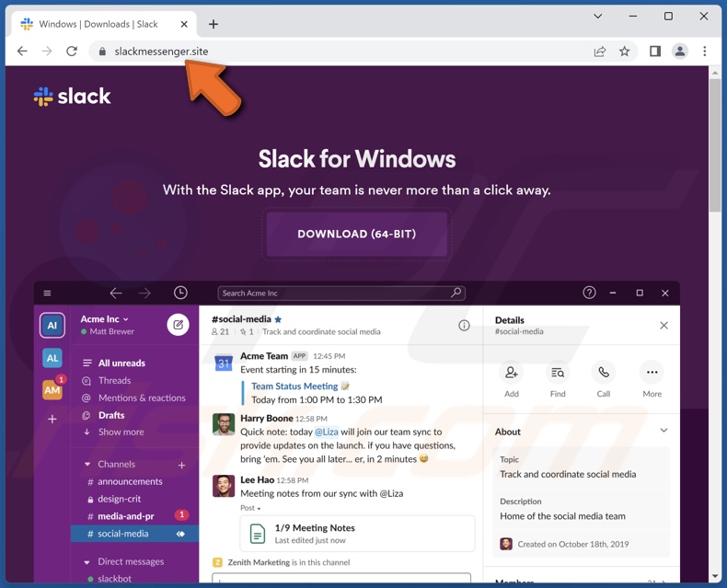Open the Chrome profile avatar
This screenshot has height=588, width=727.
pos(680,51)
